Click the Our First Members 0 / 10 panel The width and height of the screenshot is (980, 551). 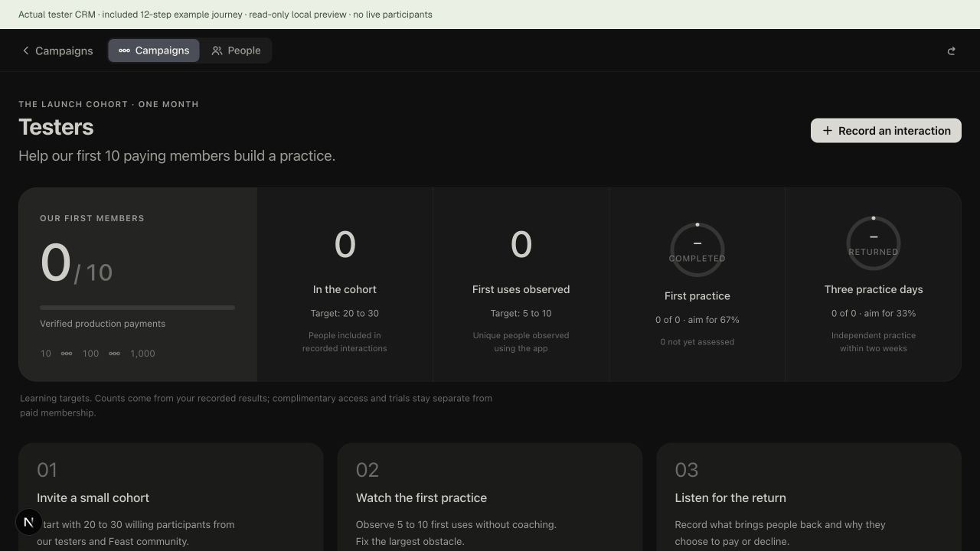(138, 285)
